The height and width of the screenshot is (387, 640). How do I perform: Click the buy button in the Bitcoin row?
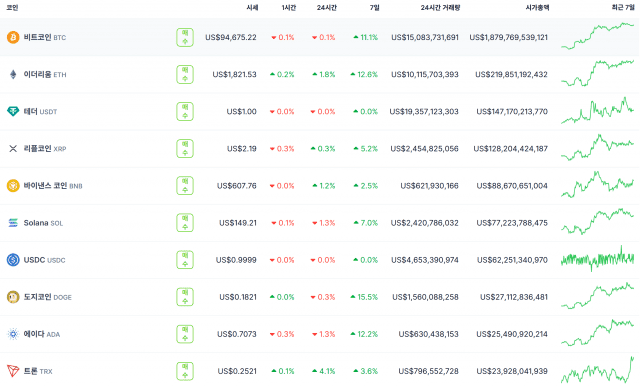(x=185, y=37)
